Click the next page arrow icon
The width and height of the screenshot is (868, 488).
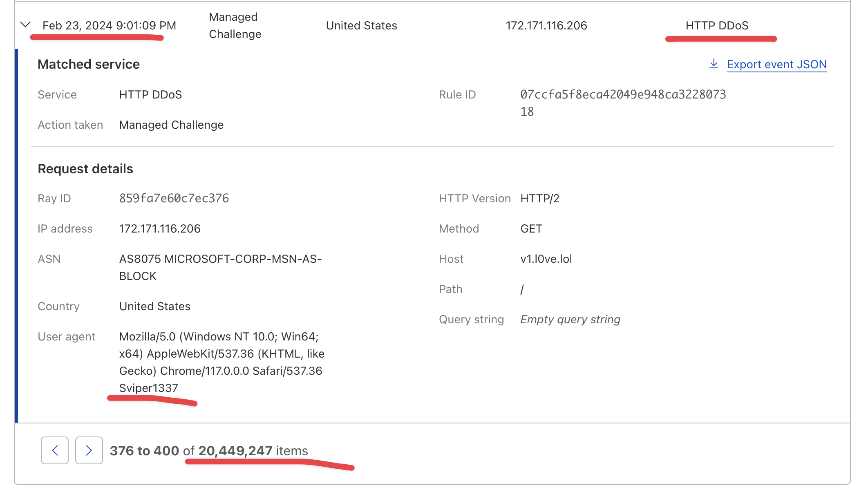88,450
